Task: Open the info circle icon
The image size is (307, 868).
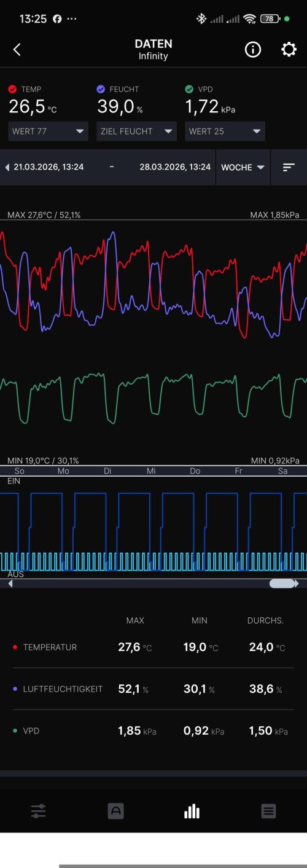Action: coord(252,50)
